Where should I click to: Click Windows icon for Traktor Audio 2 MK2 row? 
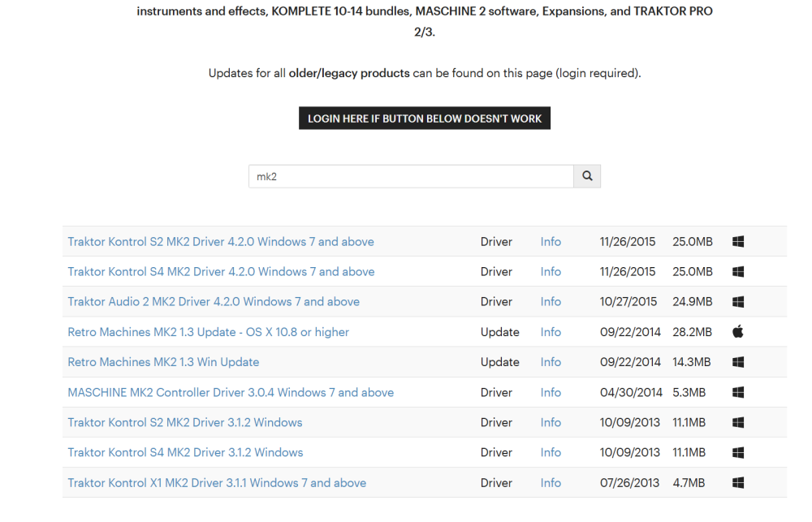tap(738, 301)
